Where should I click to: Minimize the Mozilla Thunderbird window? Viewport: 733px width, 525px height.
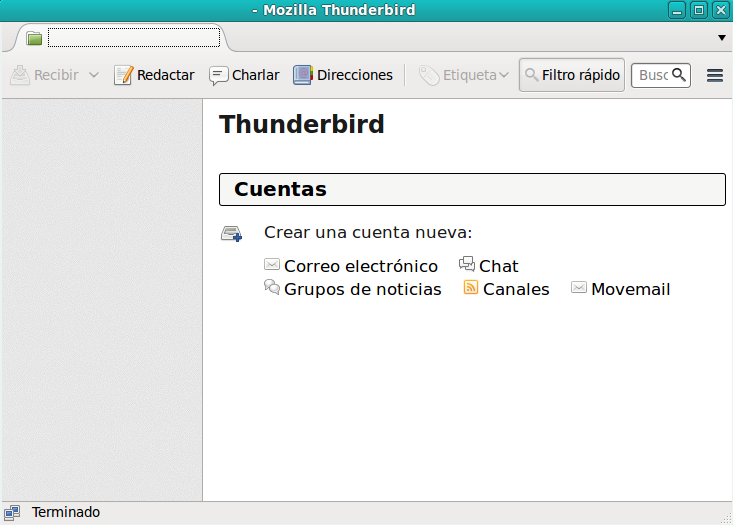coord(676,10)
